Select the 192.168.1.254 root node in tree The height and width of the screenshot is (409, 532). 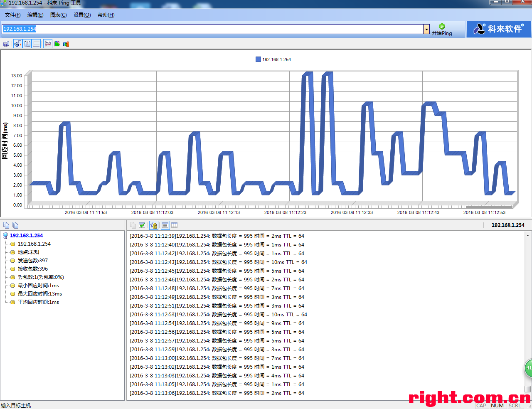26,236
